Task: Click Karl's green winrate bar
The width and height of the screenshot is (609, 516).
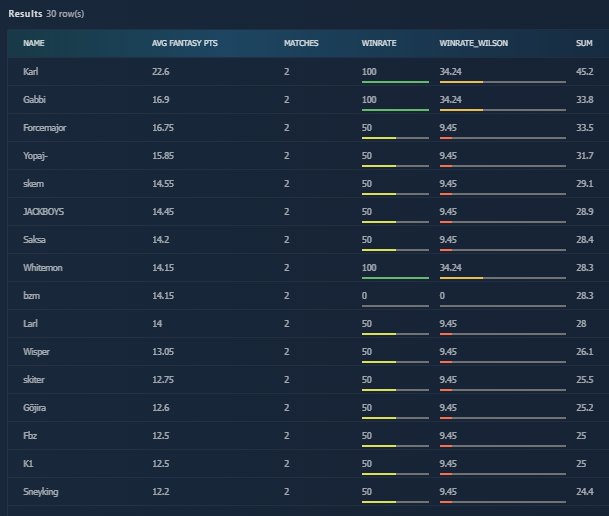Action: point(395,81)
